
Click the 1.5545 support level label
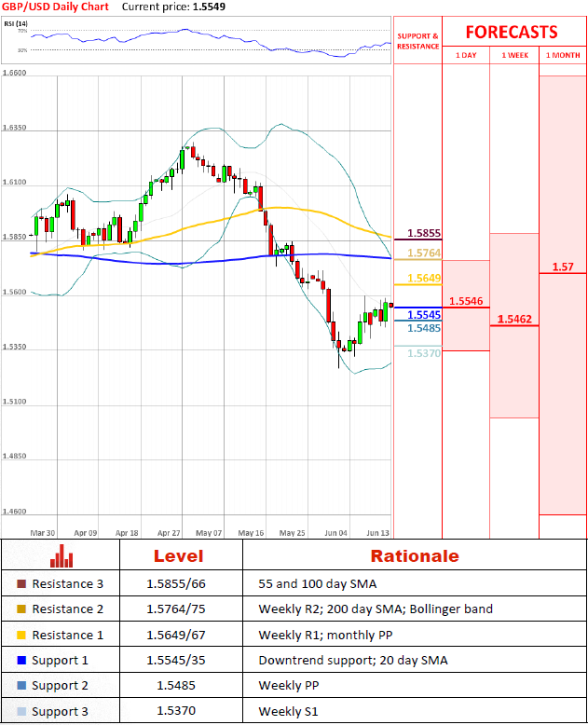pos(424,315)
